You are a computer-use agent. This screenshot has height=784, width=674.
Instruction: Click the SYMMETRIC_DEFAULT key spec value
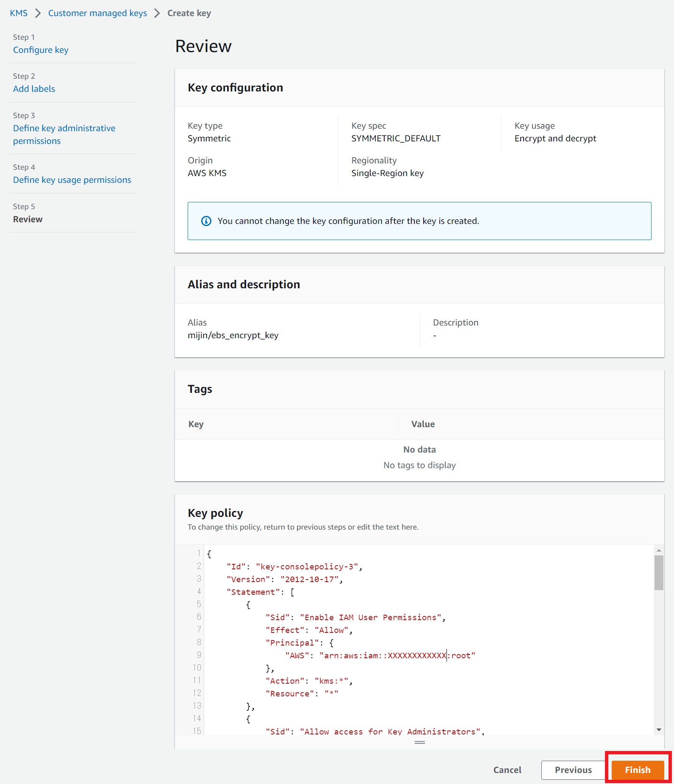click(396, 138)
